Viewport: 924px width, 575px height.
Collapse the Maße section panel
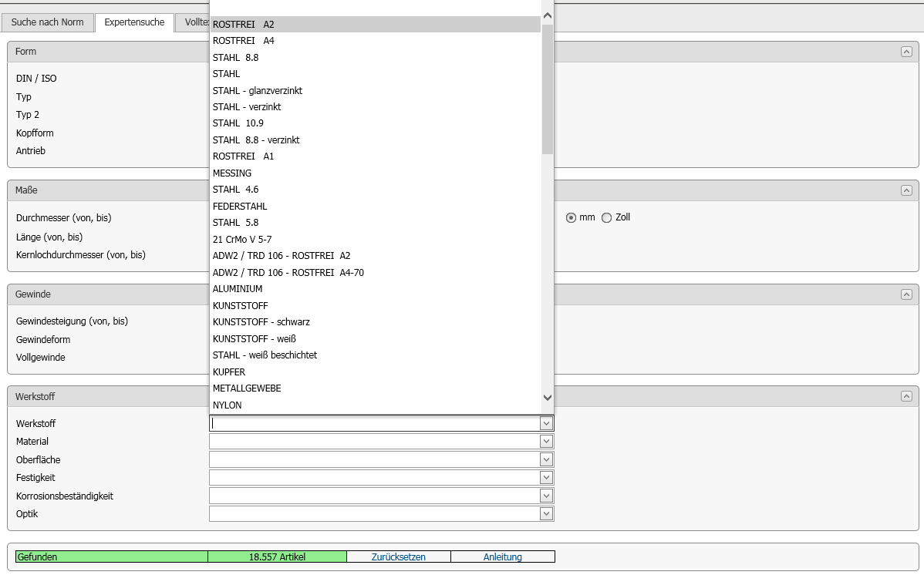pos(906,190)
